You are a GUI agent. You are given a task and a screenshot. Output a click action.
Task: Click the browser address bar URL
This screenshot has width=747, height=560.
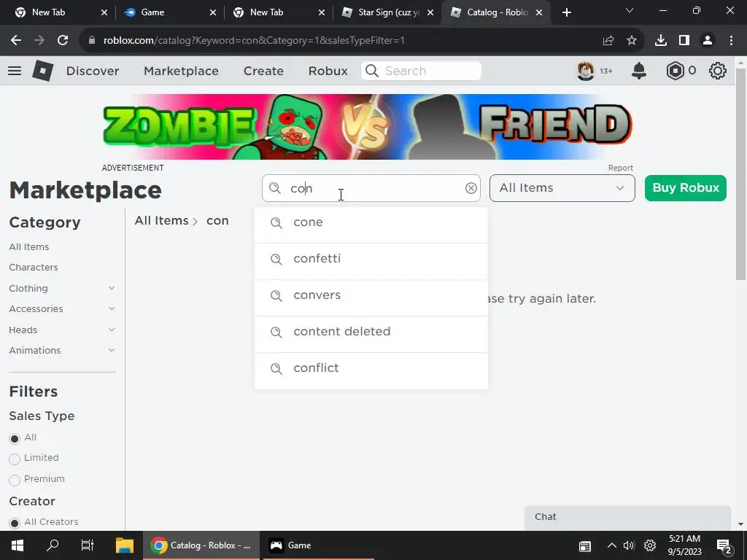coord(254,41)
